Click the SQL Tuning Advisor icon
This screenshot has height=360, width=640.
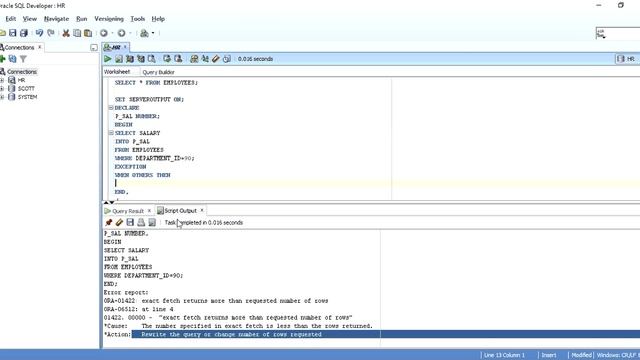[x=151, y=59]
